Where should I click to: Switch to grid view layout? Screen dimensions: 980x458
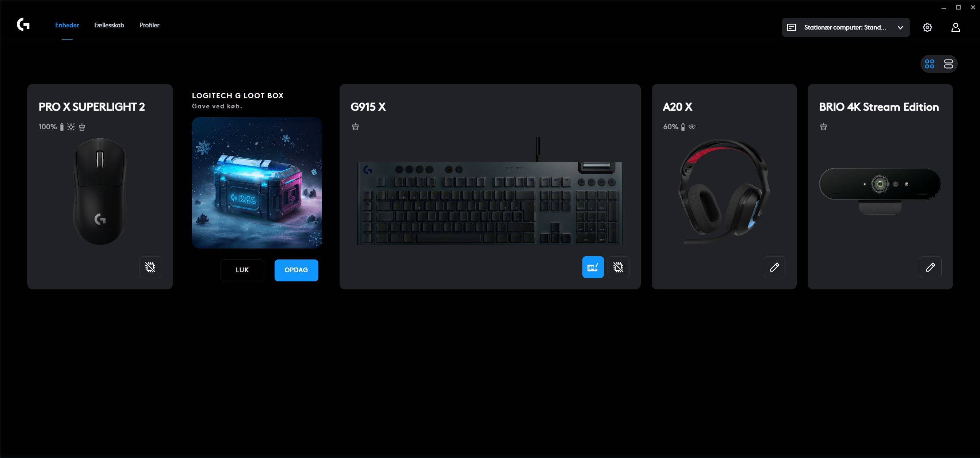(x=929, y=64)
